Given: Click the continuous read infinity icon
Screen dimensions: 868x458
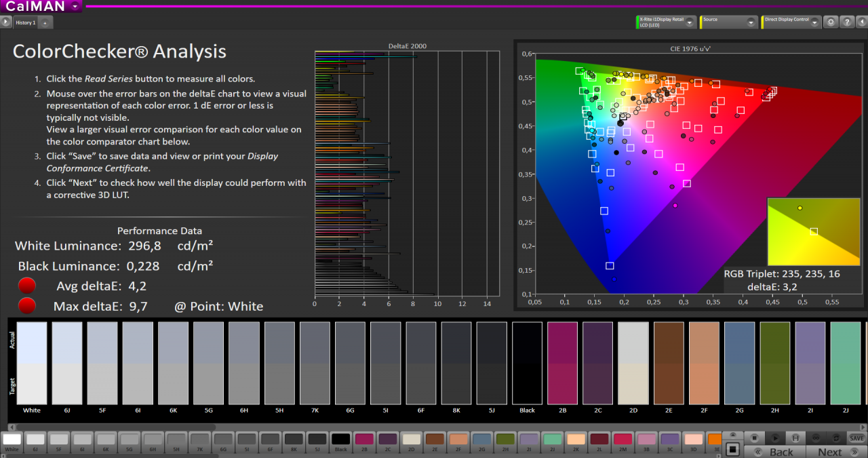Looking at the screenshot, I should coord(816,438).
